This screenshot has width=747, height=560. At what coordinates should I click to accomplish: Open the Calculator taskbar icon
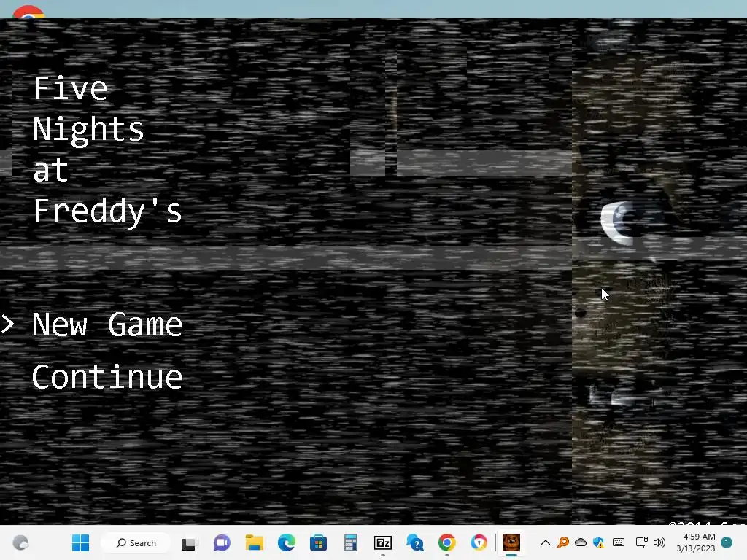tap(351, 542)
